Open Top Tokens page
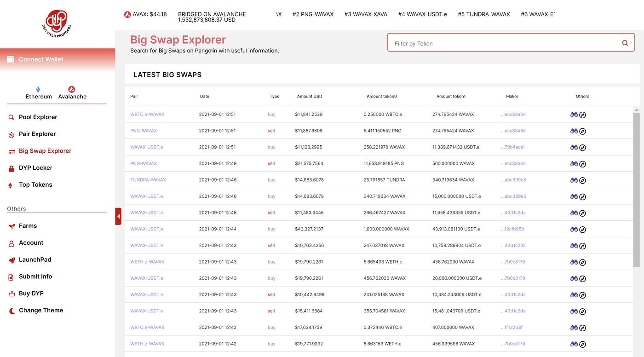The height and width of the screenshot is (357, 644). pos(35,184)
